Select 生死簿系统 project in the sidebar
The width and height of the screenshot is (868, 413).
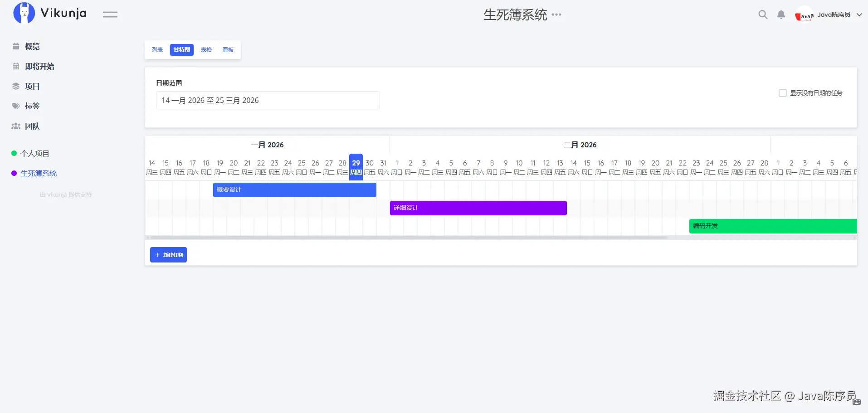[x=39, y=173]
